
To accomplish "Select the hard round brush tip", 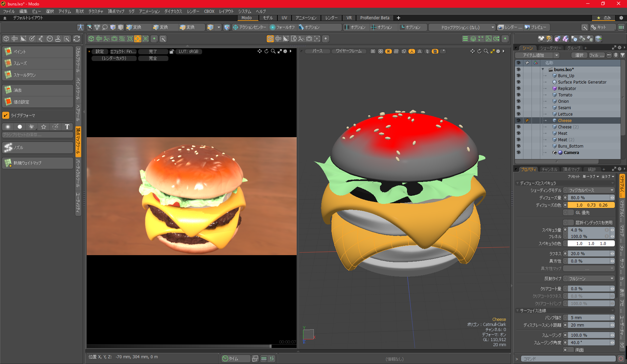I will (x=20, y=127).
